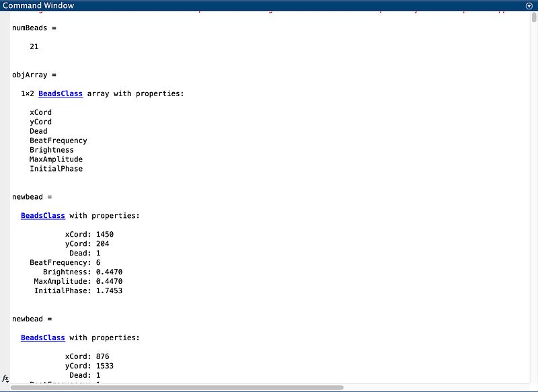Click the numBeads variable name
The image size is (538, 392).
[30, 28]
